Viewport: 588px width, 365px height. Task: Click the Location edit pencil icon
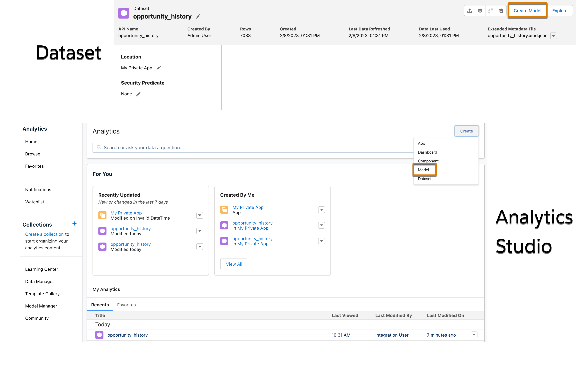tap(158, 68)
